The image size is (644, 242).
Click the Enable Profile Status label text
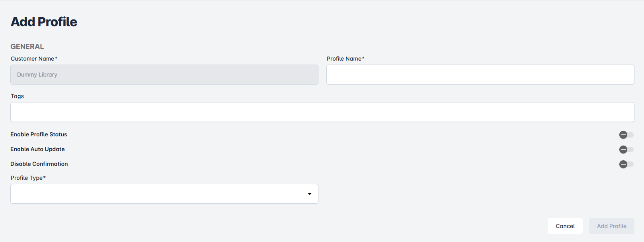(39, 134)
